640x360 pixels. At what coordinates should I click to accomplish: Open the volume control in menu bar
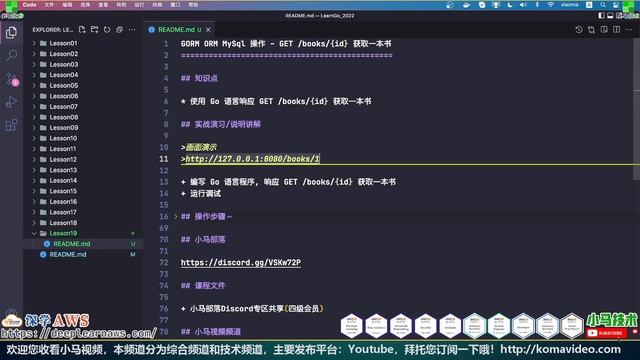coord(523,5)
